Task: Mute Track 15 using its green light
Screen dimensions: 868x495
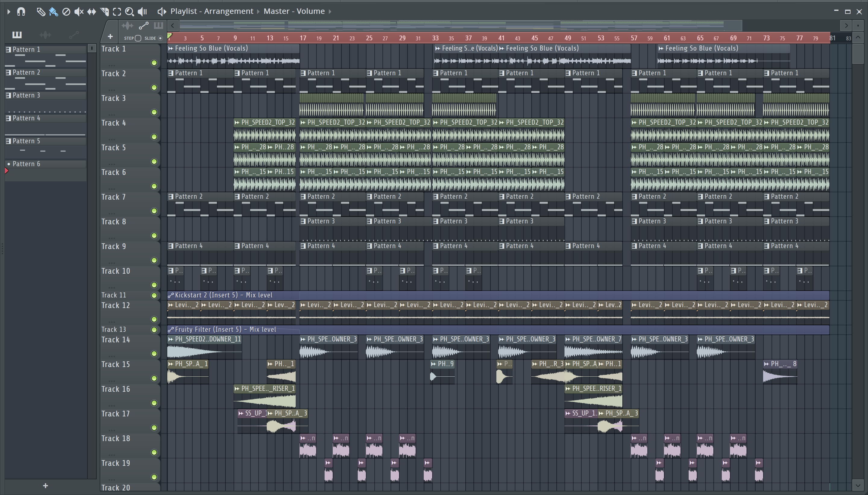Action: click(x=154, y=378)
